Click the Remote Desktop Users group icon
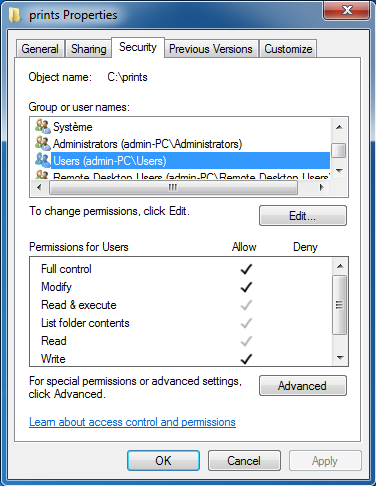The height and width of the screenshot is (486, 376). pos(43,174)
